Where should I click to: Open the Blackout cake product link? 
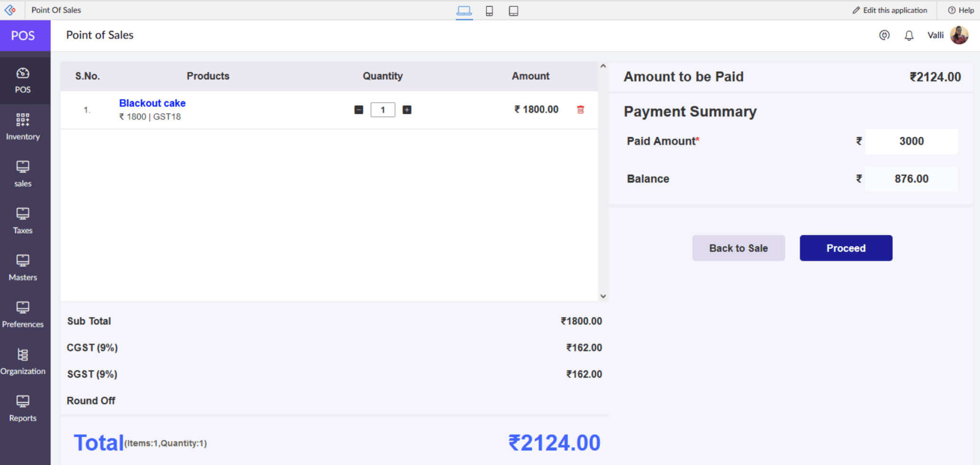point(152,103)
